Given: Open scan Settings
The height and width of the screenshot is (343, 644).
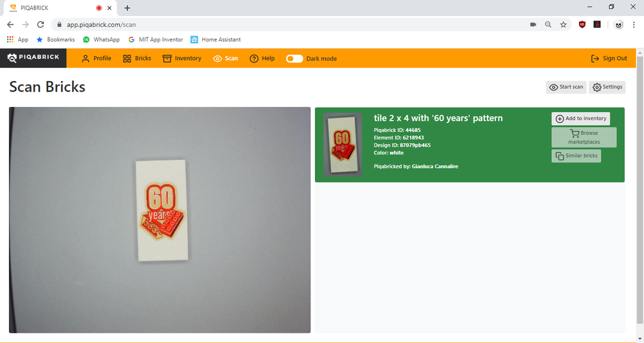Looking at the screenshot, I should point(607,87).
